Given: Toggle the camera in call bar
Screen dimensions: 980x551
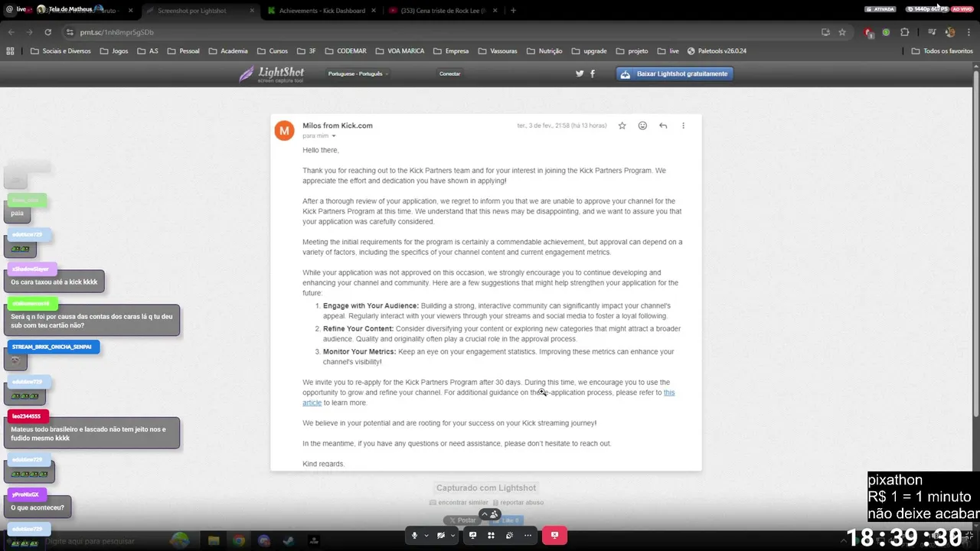Looking at the screenshot, I should [x=441, y=536].
